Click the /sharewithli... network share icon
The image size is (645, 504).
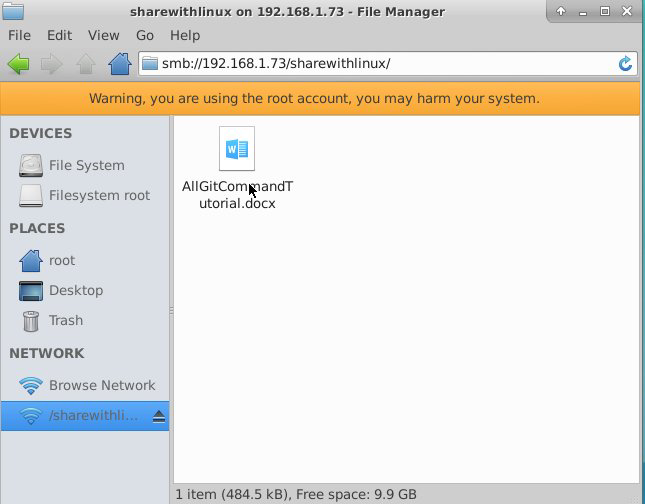tap(31, 416)
